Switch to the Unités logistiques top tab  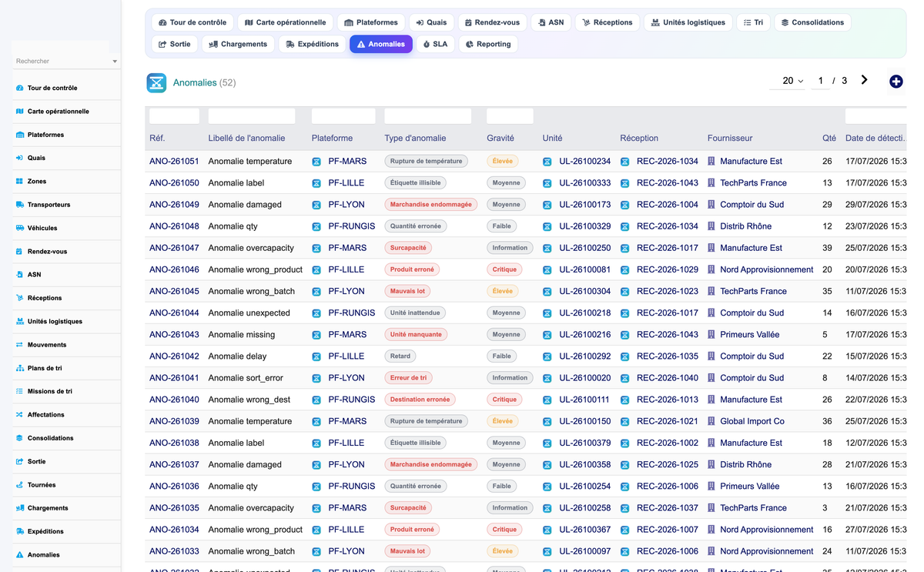tap(688, 22)
